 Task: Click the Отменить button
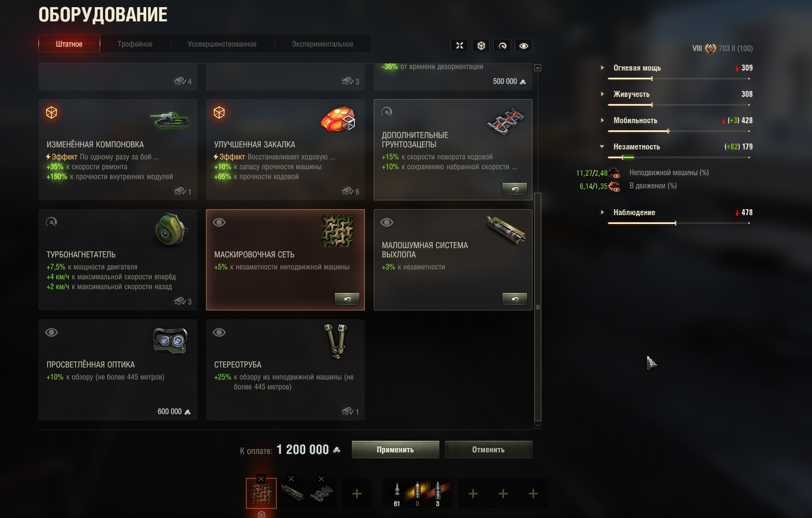[x=488, y=450]
